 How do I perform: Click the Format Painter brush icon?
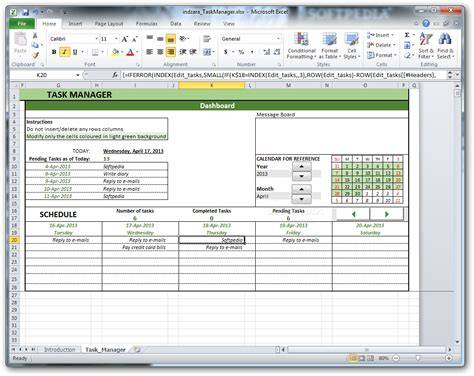tap(35, 55)
